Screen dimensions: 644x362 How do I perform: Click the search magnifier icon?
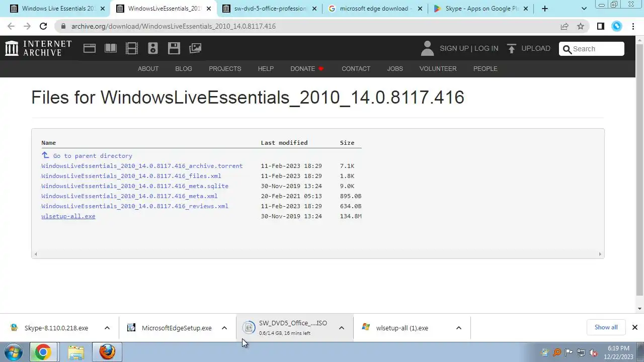click(568, 49)
